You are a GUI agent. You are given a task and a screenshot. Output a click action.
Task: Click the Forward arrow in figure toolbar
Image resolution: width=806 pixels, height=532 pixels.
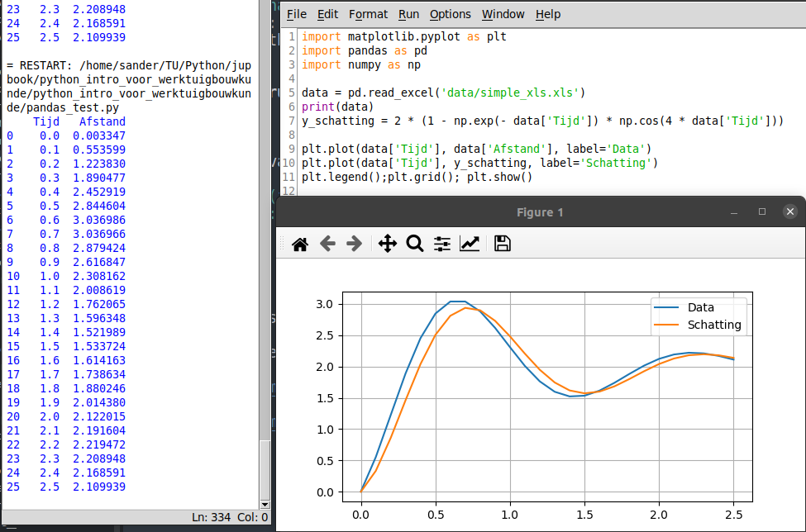pyautogui.click(x=354, y=244)
